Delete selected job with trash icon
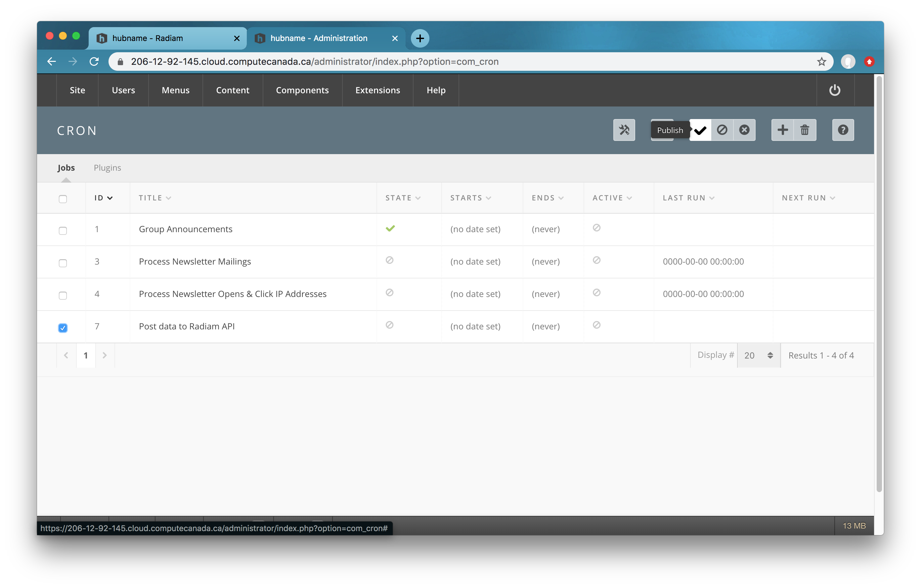 [x=805, y=130]
